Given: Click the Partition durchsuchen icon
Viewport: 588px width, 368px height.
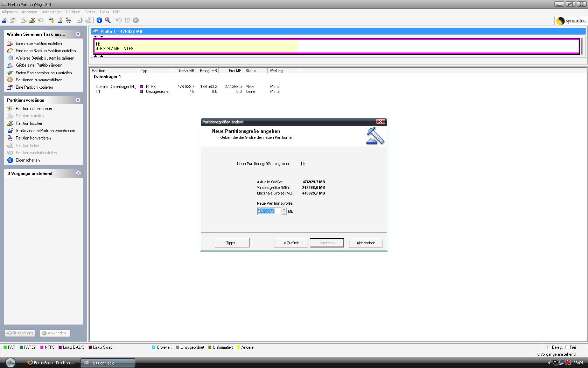Looking at the screenshot, I should coord(10,109).
